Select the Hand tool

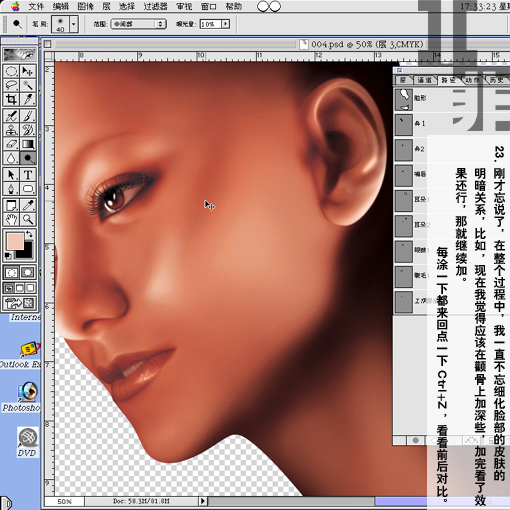(x=11, y=219)
